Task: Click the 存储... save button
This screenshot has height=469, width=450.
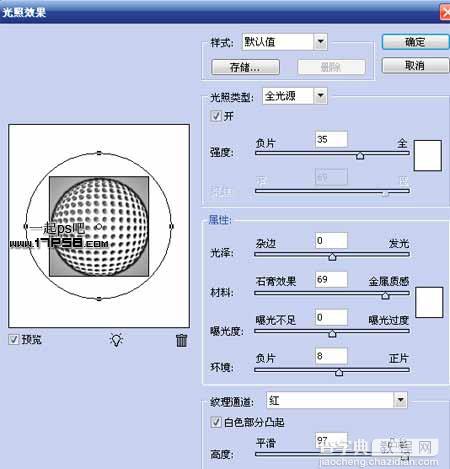Action: click(x=245, y=67)
